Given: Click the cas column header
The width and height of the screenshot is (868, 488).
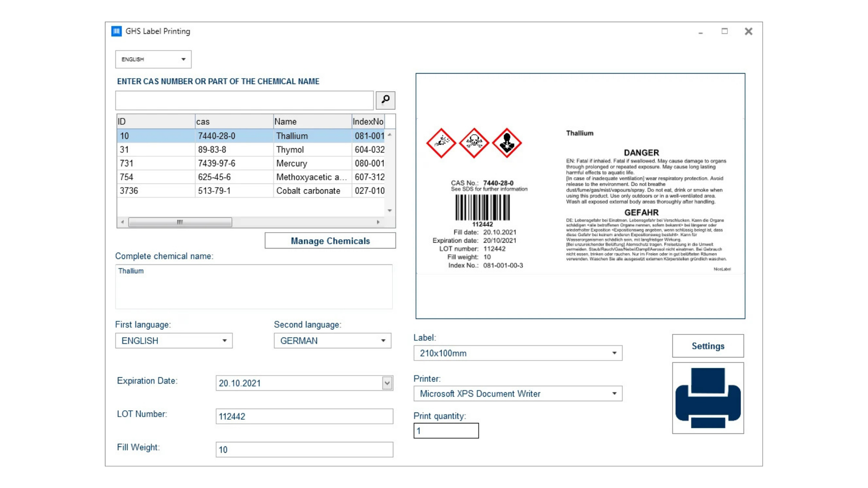Looking at the screenshot, I should click(x=234, y=122).
